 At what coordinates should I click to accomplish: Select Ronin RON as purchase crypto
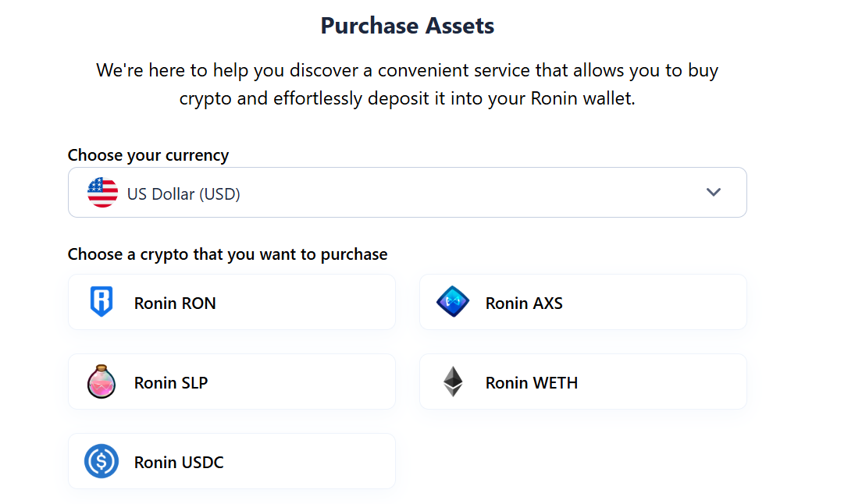click(x=231, y=302)
